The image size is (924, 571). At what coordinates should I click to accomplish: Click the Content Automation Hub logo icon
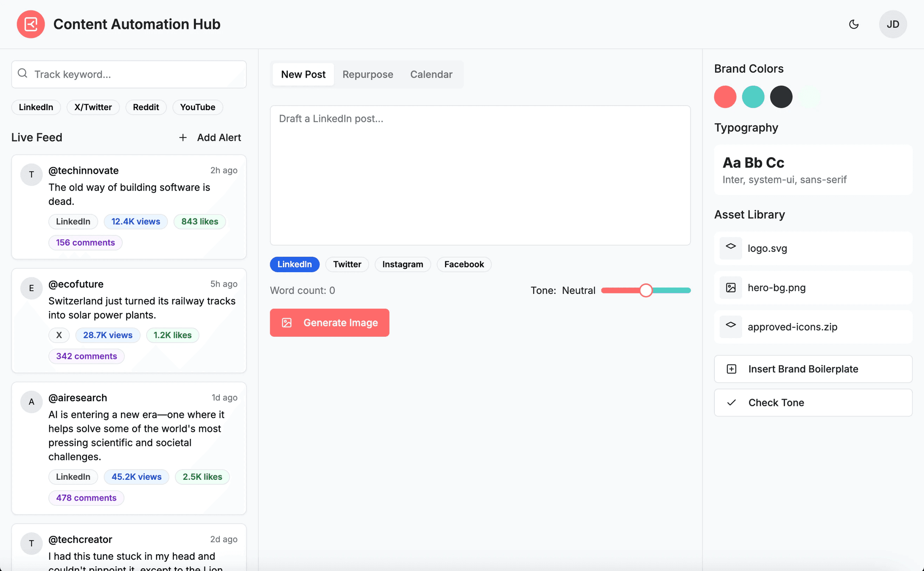click(31, 24)
